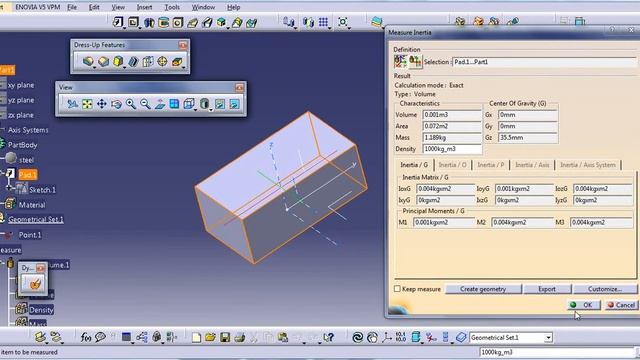Click the OK button in Measure Inertia

tap(584, 305)
